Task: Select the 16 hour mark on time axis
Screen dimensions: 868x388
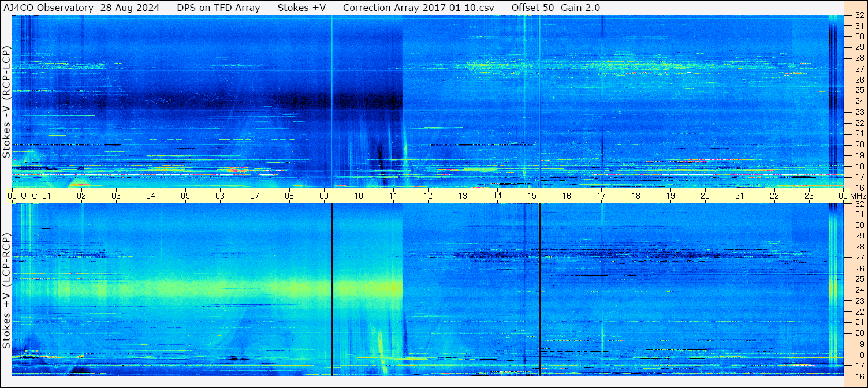Action: (x=567, y=196)
